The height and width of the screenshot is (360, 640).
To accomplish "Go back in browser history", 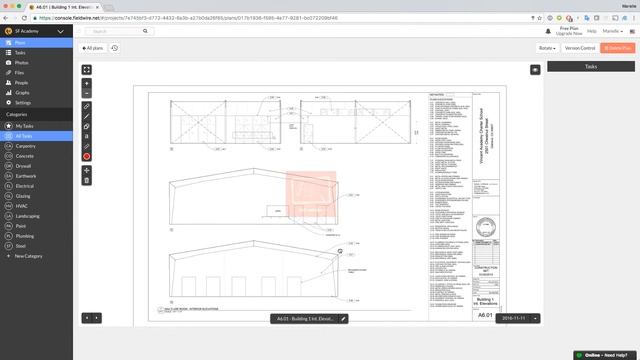I will tap(5, 18).
